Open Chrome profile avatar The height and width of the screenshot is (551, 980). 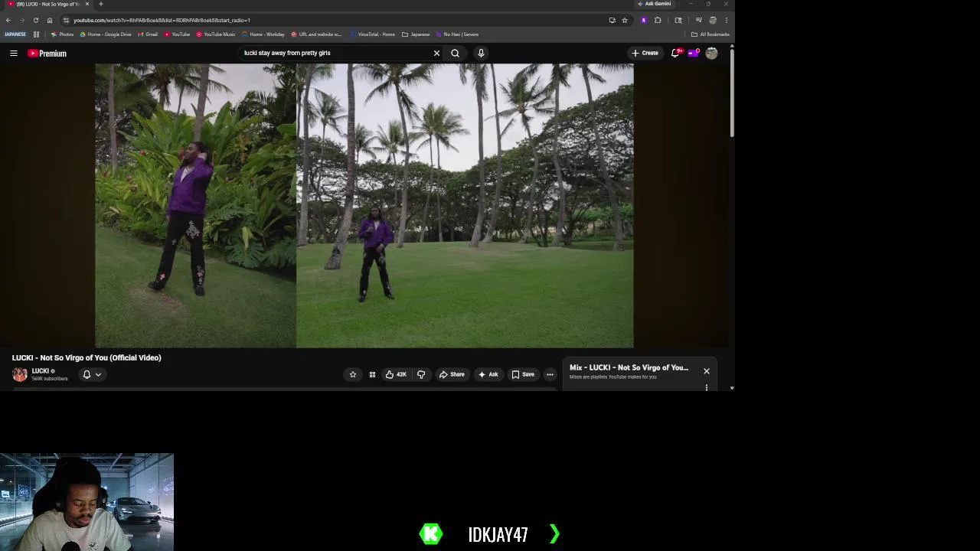click(713, 20)
